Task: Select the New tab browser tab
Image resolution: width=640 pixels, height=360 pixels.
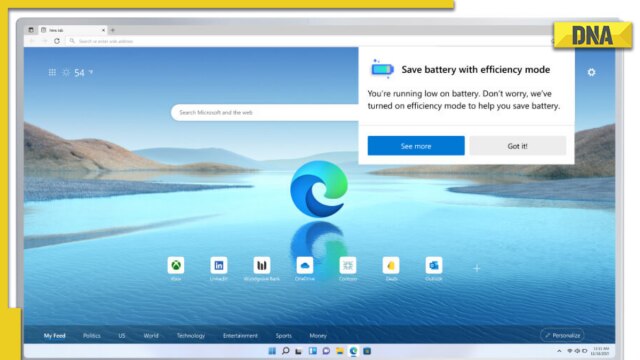Action: 73,30
